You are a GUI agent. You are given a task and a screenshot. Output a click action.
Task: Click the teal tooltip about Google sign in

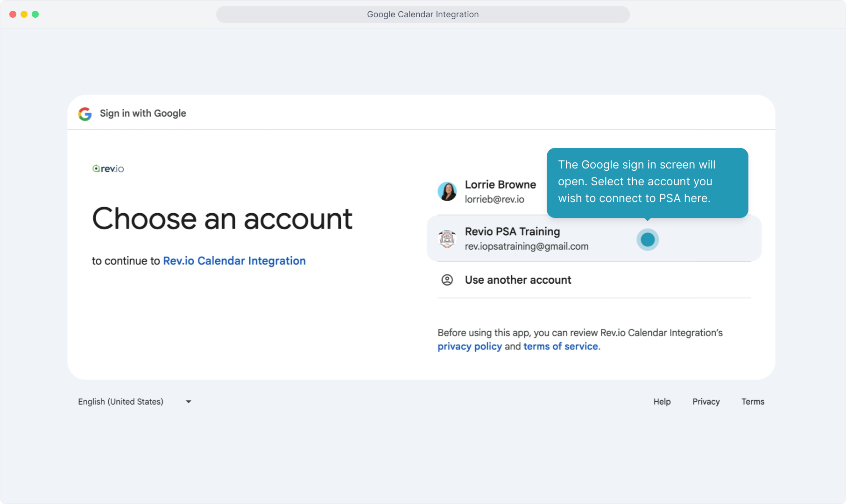tap(647, 182)
